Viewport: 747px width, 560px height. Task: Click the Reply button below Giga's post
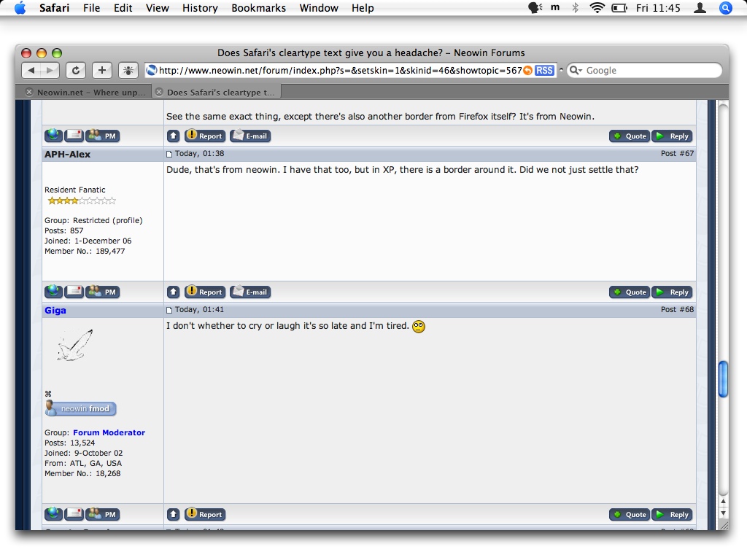click(672, 514)
